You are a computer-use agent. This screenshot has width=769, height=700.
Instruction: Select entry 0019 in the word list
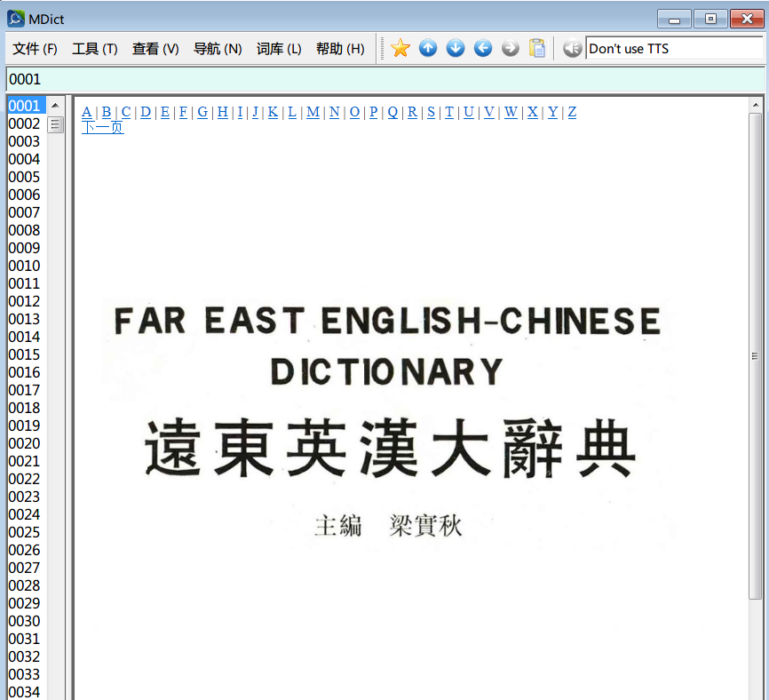coord(25,426)
